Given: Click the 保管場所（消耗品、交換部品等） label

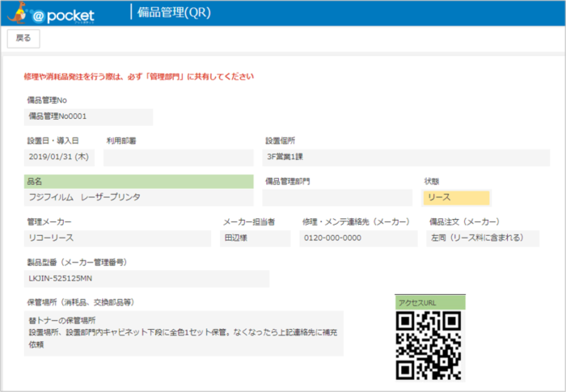Looking at the screenshot, I should coord(81,302).
